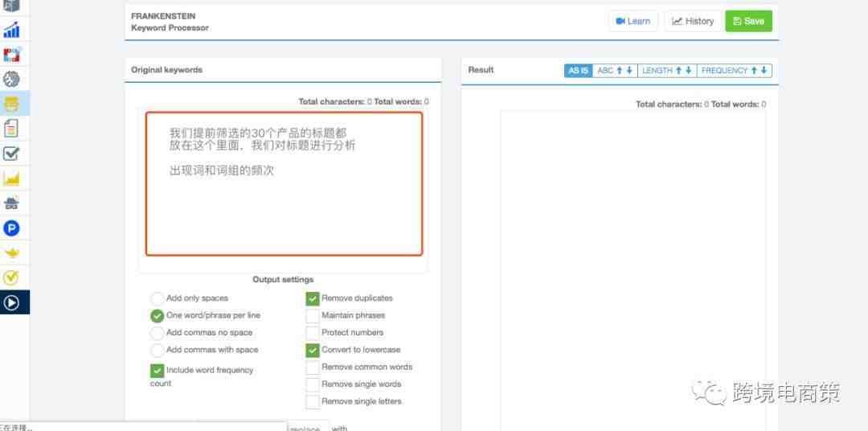Enable the Maintain phrases checkbox
Viewport: 868px width, 431px height.
coord(313,316)
